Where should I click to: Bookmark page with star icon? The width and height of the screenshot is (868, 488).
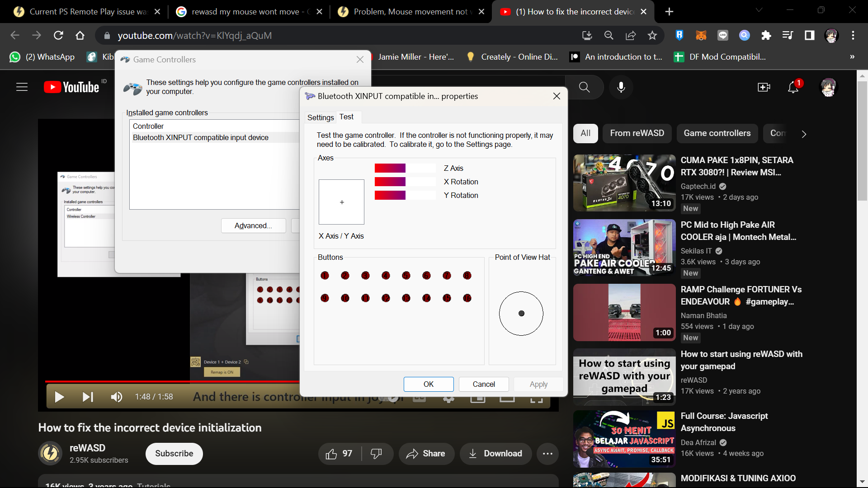pos(652,36)
